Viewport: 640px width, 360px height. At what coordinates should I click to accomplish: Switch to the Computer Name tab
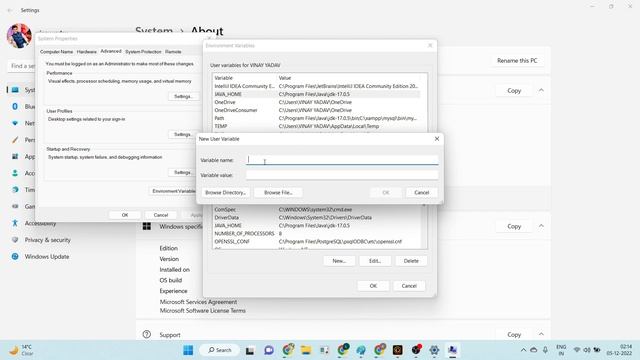56,52
